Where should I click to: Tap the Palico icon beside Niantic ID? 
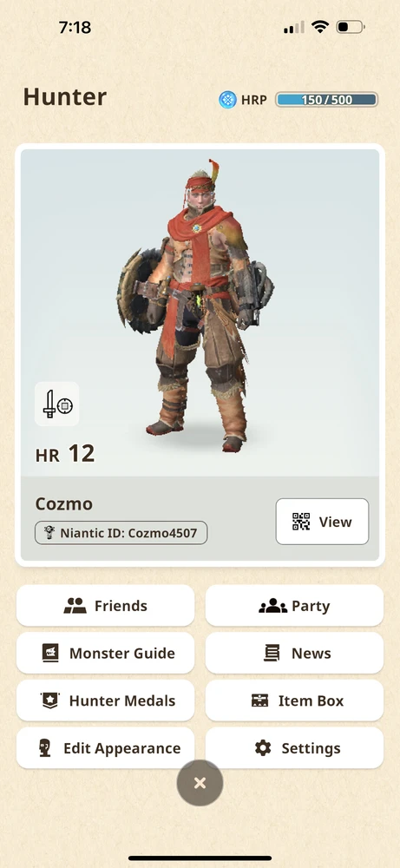tap(49, 533)
